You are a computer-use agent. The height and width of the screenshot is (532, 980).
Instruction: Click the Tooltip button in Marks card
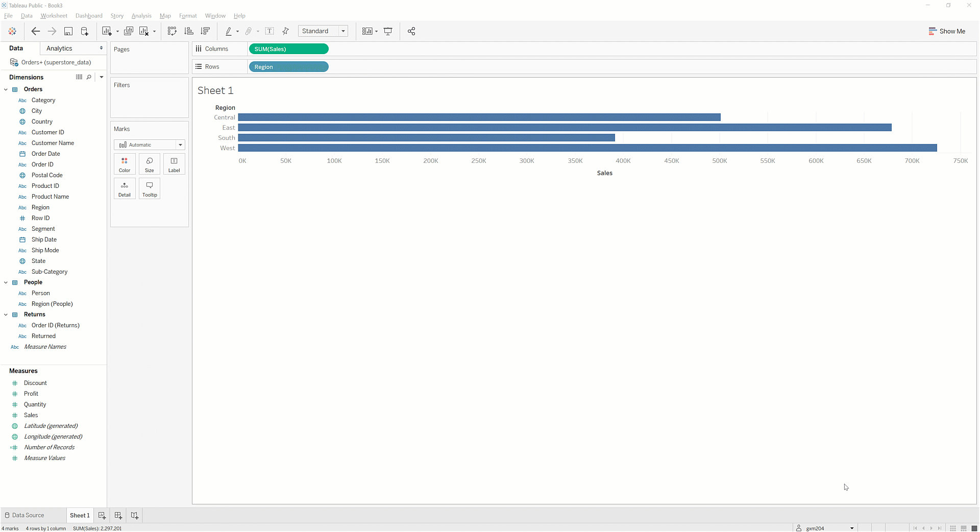pos(150,188)
